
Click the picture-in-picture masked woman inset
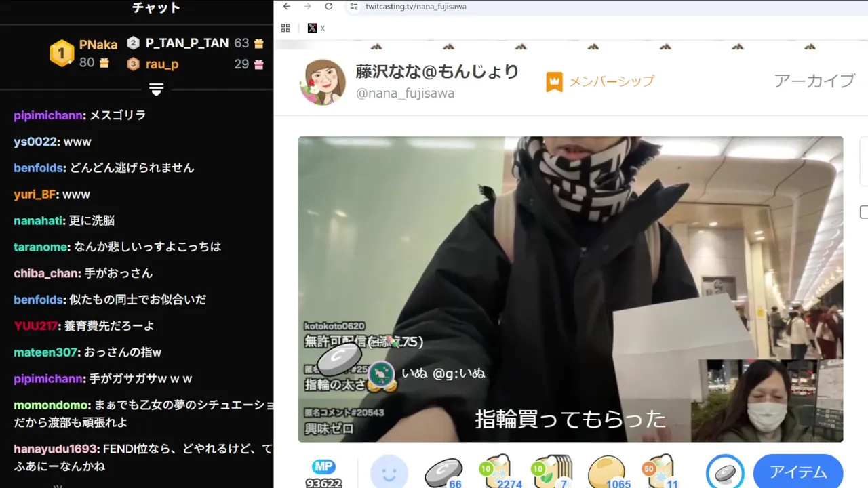[766, 401]
